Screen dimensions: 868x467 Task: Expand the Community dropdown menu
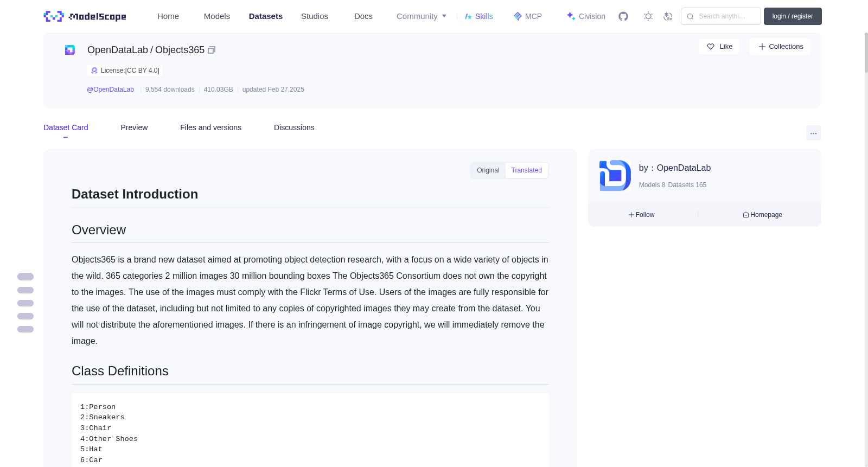coord(422,16)
